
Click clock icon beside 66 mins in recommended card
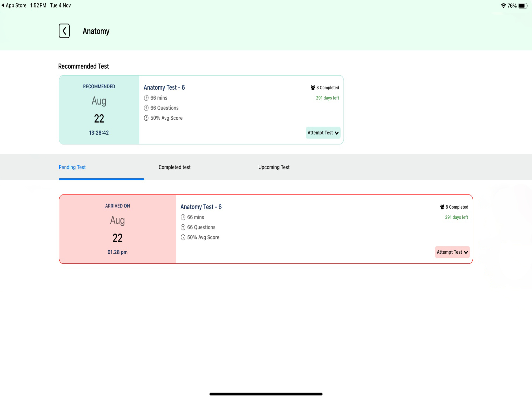[146, 98]
